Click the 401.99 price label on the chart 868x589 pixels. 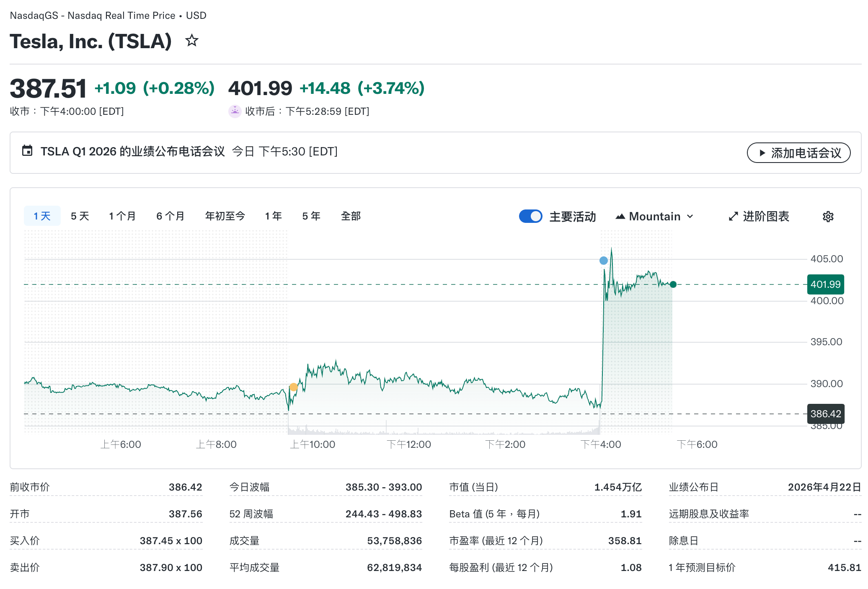click(825, 284)
